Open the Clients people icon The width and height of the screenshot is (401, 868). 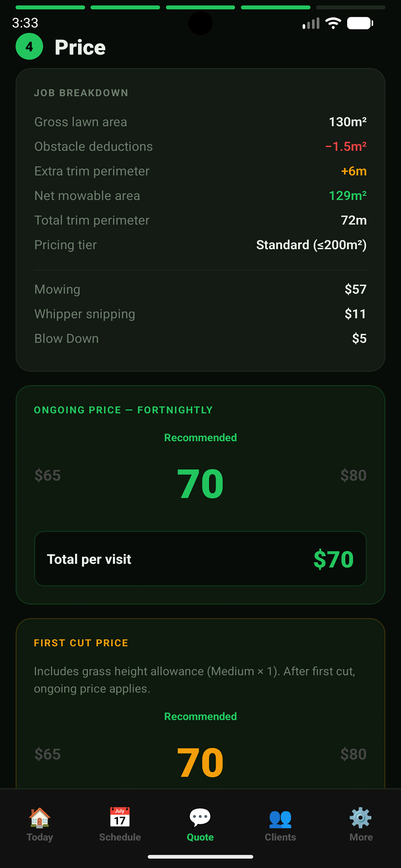pos(280,819)
